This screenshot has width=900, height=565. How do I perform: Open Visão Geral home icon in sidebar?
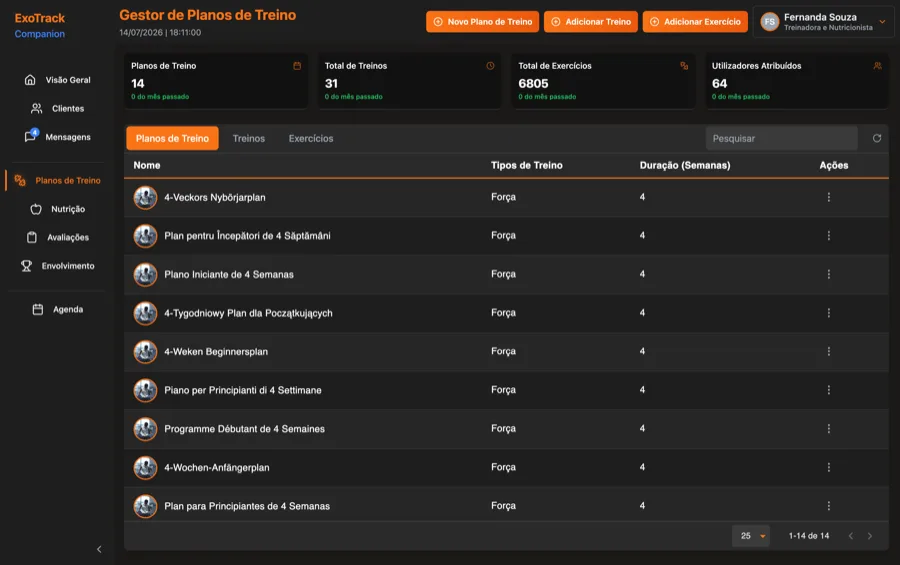[x=30, y=80]
